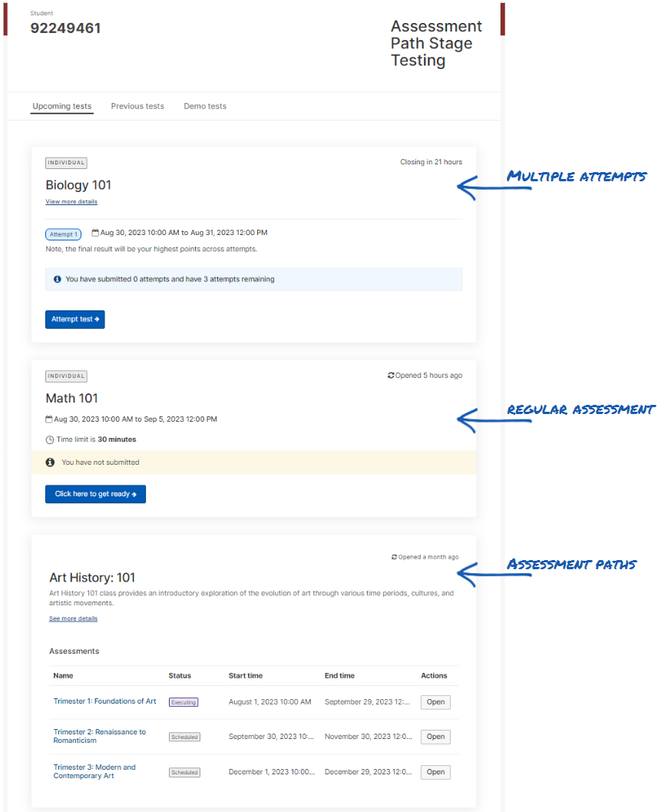The width and height of the screenshot is (658, 812).
Task: Click the info icon beside attempts remaining notice
Action: [x=58, y=279]
